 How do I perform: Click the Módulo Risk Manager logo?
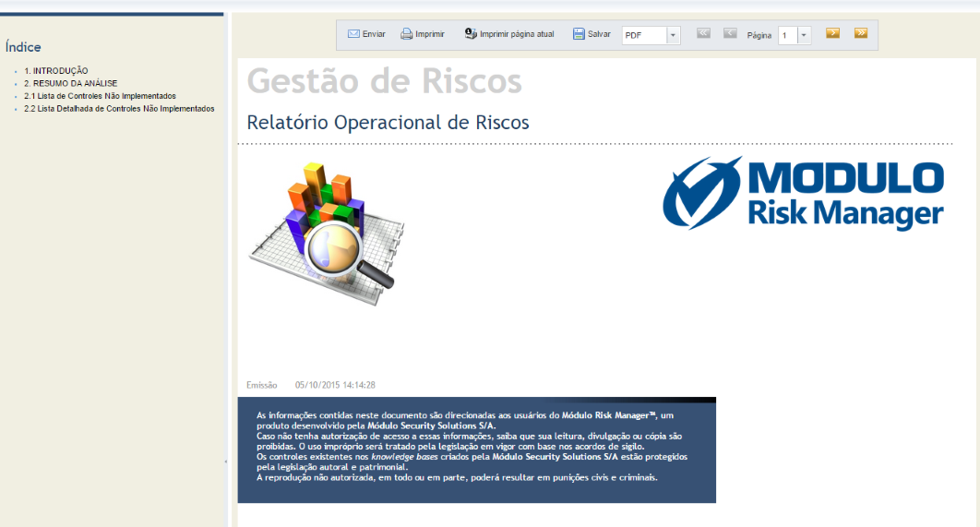coord(803,194)
